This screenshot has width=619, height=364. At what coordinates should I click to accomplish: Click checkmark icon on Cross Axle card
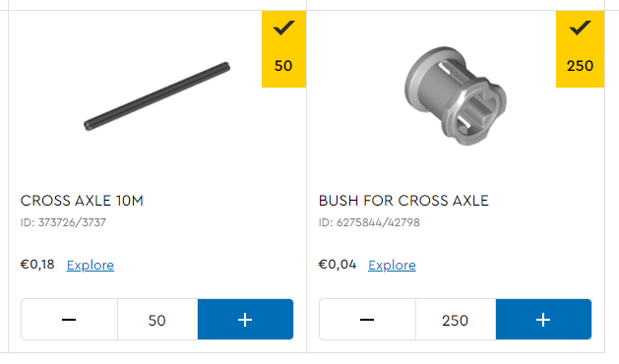(x=283, y=28)
